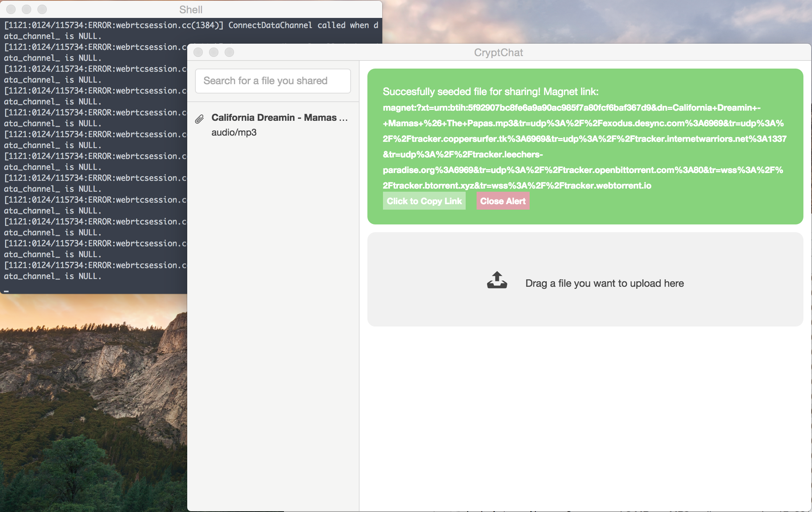Click the CryptChat title text
This screenshot has width=812, height=512.
click(x=498, y=53)
